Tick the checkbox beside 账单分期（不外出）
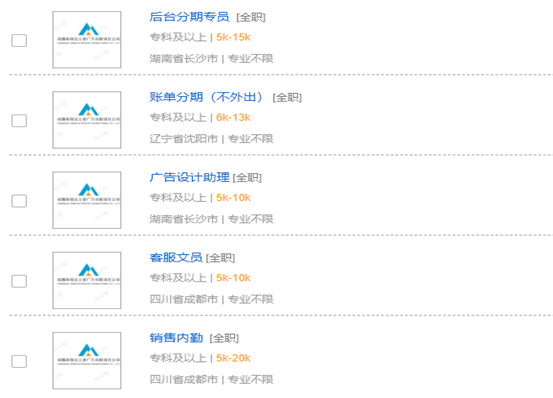 (19, 121)
